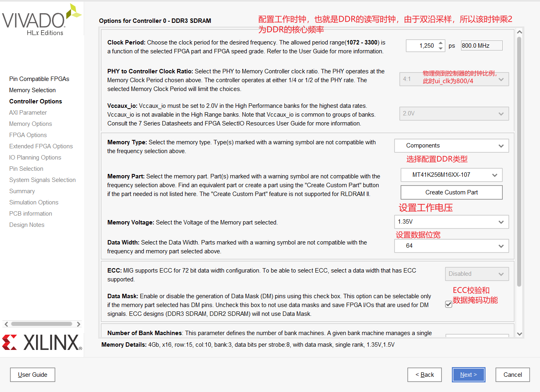The image size is (540, 392).
Task: Open the ECC Disabled dropdown
Action: 477,274
